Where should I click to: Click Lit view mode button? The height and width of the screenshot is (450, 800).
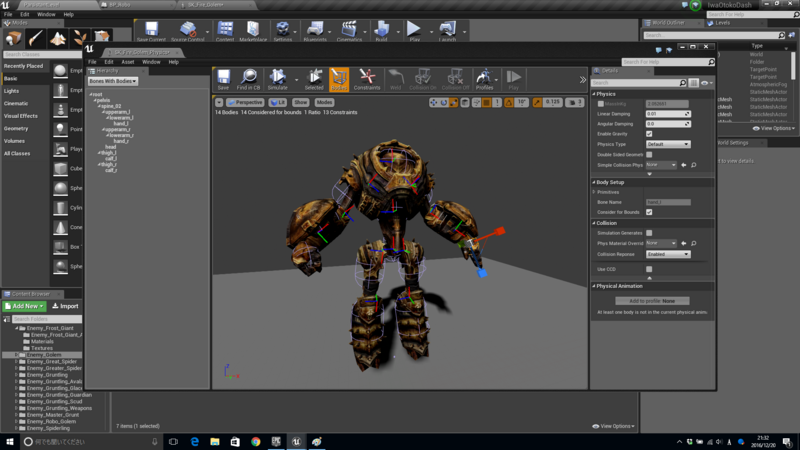(x=278, y=103)
